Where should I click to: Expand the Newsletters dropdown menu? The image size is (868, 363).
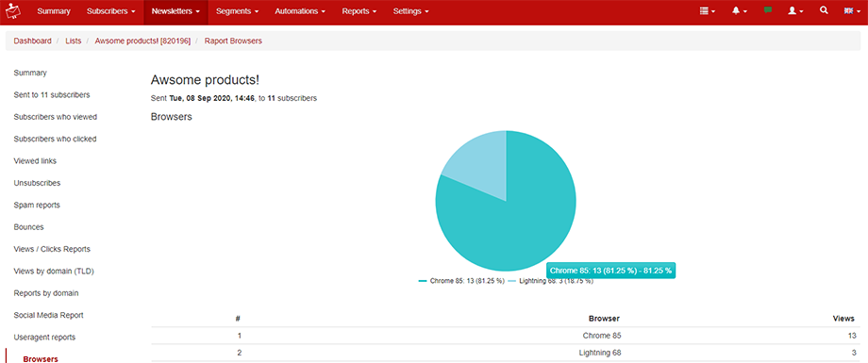click(176, 11)
